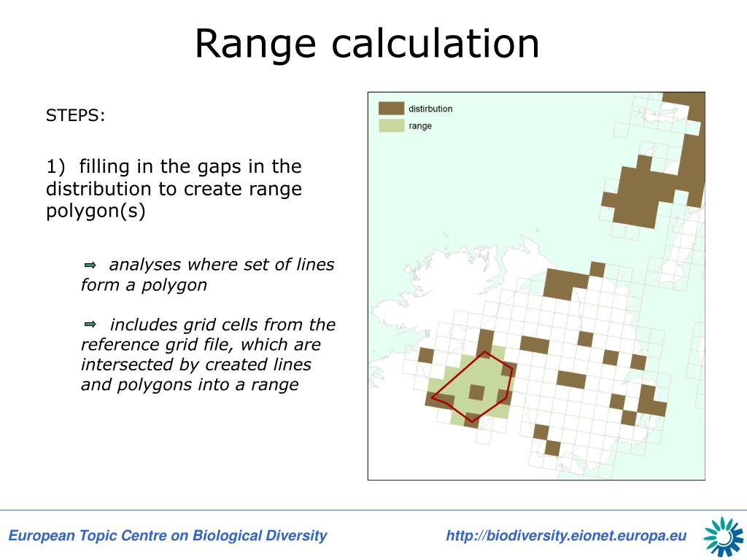Screen dimensions: 747x560
Task: Click the text 'filling in the gaps in the'
Action: [x=190, y=167]
